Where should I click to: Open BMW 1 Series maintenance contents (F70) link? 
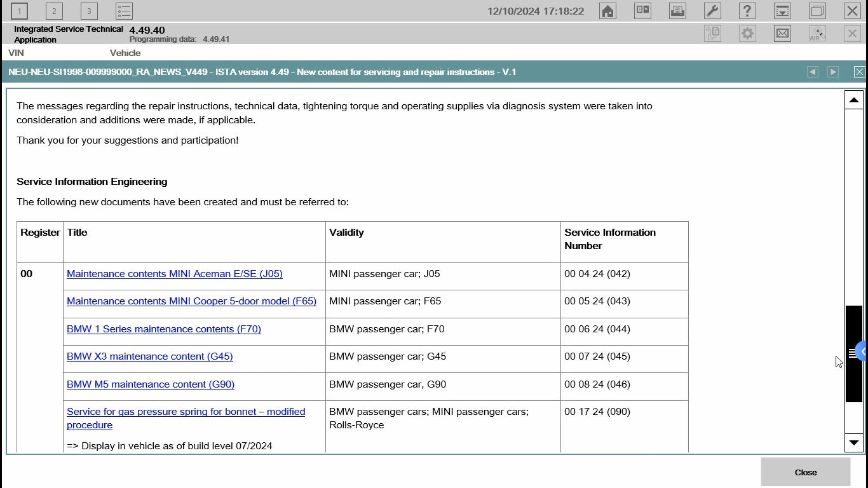[x=164, y=329]
